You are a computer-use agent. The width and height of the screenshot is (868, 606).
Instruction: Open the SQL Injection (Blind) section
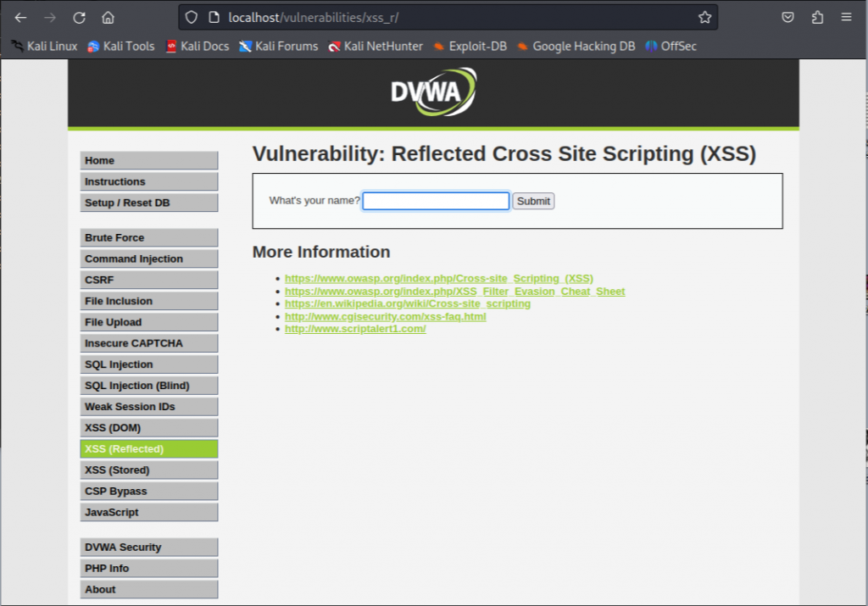(x=149, y=385)
